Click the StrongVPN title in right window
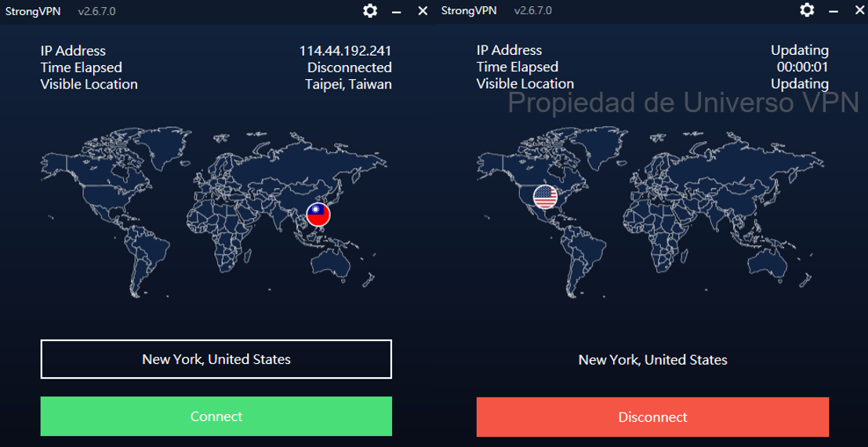 pyautogui.click(x=469, y=10)
